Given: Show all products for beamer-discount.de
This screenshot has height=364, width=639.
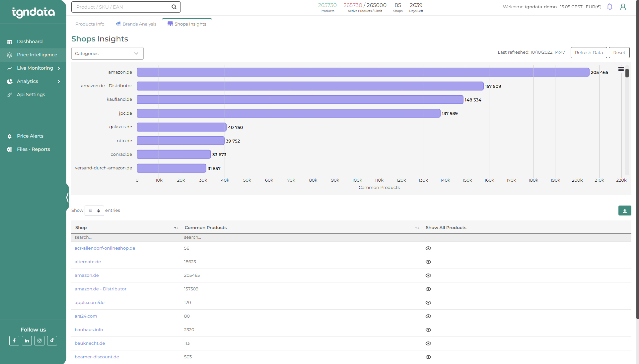Looking at the screenshot, I should [x=428, y=357].
